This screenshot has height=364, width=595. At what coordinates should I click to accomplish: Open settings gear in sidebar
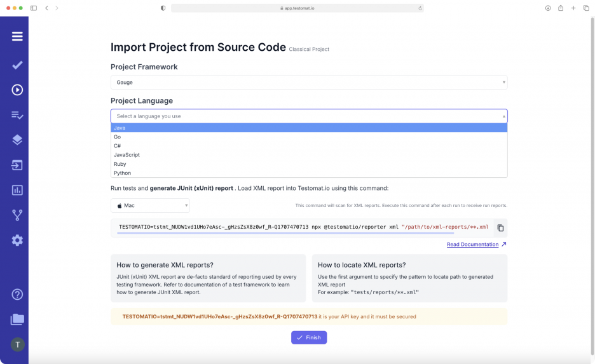coord(17,240)
